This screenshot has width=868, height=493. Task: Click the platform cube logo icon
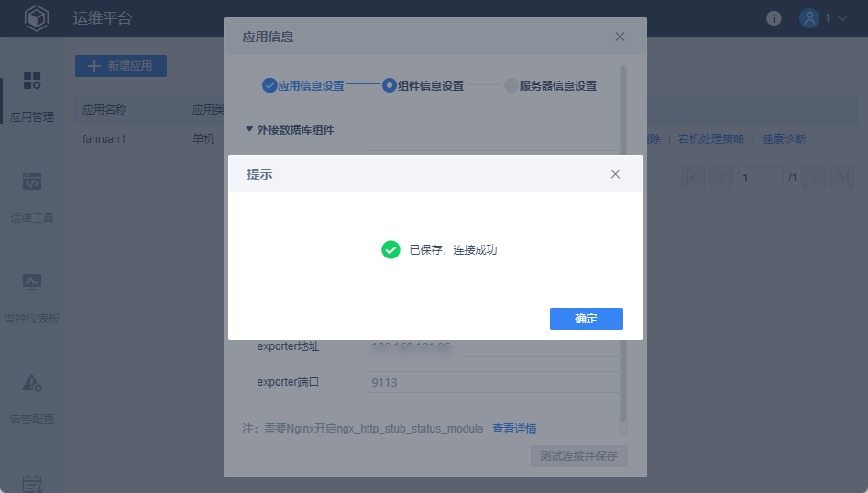coord(37,18)
